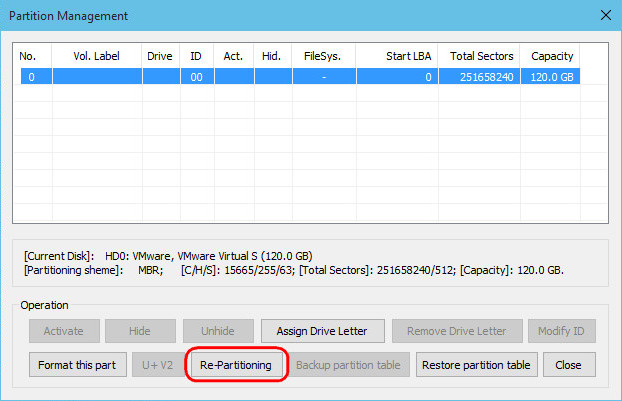622x401 pixels.
Task: Click the FileSys dash cell in row 0
Action: [x=324, y=77]
